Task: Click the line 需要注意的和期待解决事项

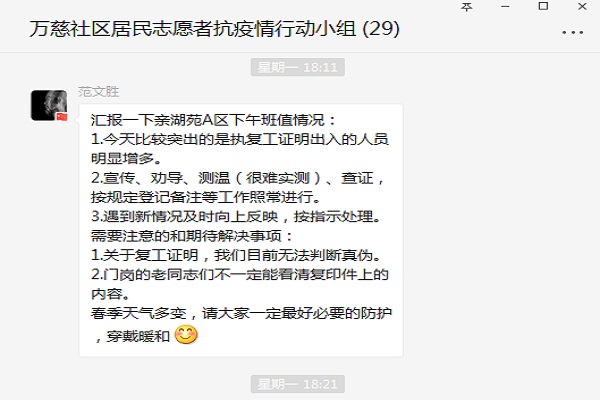Action: (x=192, y=236)
